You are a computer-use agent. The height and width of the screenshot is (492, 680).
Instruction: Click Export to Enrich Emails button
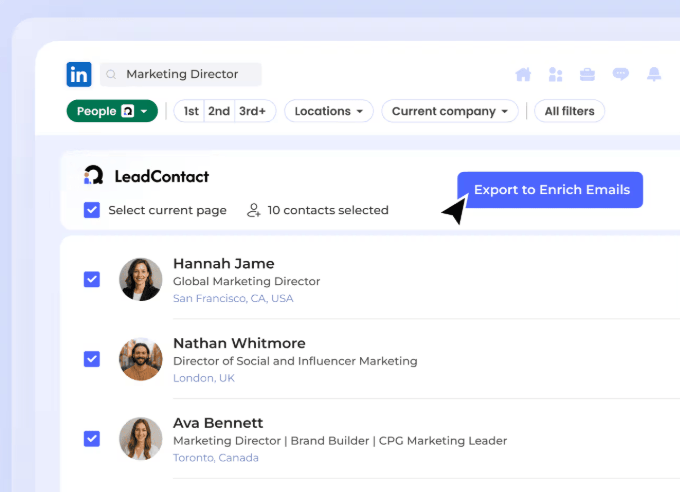pyautogui.click(x=550, y=190)
